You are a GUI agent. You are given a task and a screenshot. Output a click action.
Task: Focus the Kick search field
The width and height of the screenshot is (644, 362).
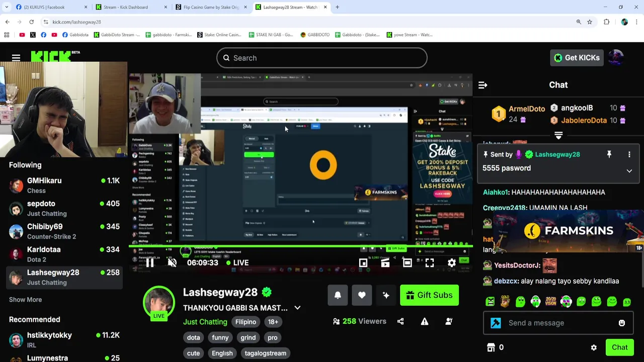322,58
